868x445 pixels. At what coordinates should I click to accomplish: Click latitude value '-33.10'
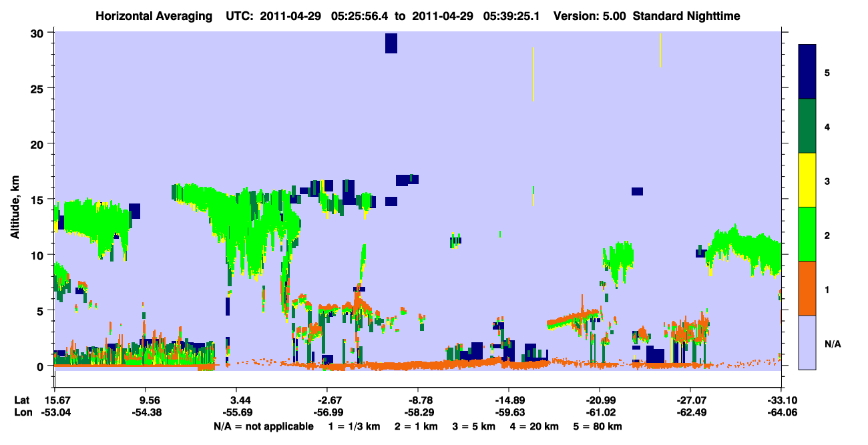click(x=781, y=400)
